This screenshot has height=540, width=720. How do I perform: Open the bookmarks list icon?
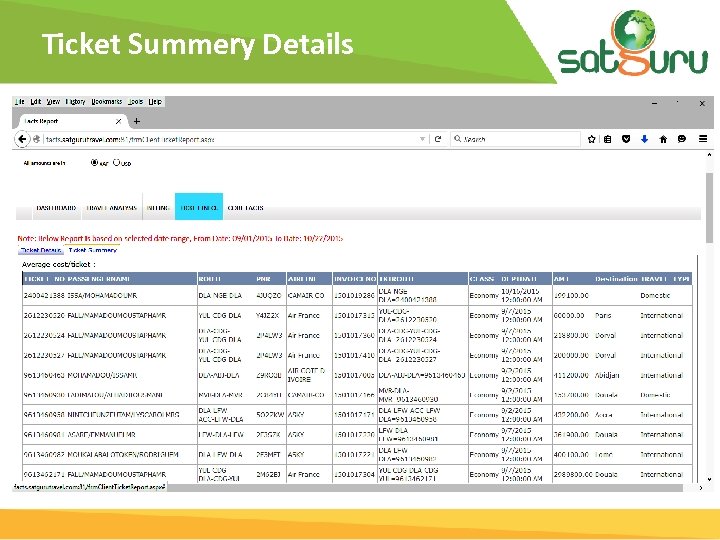(x=608, y=139)
